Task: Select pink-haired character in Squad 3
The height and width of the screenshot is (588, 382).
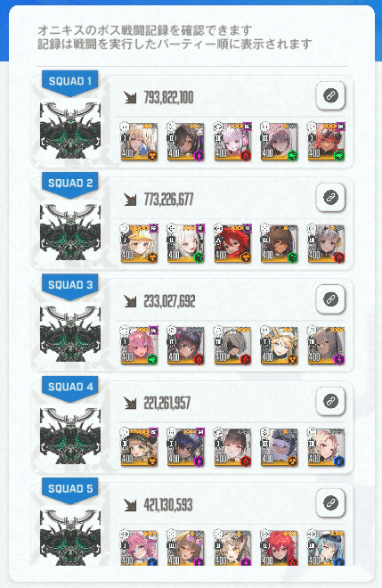Action: pyautogui.click(x=139, y=345)
